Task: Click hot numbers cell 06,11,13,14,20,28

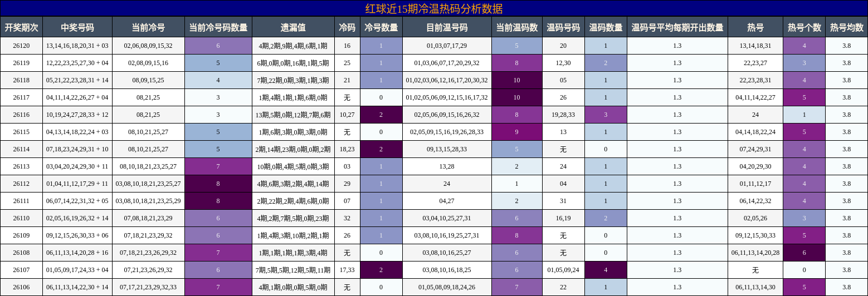Action: click(755, 253)
